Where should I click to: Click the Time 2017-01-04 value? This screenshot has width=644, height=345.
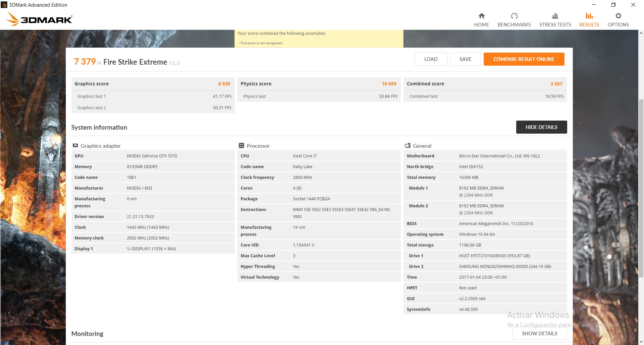[x=483, y=277]
